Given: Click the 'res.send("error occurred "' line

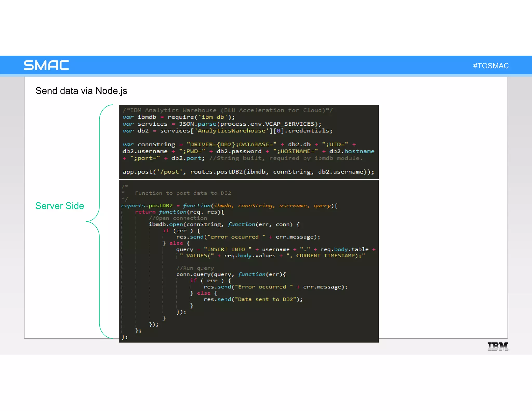Looking at the screenshot, I should click(x=248, y=237).
